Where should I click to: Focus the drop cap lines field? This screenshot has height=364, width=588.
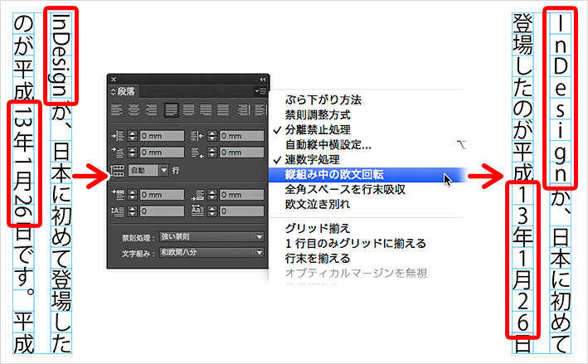click(x=162, y=211)
